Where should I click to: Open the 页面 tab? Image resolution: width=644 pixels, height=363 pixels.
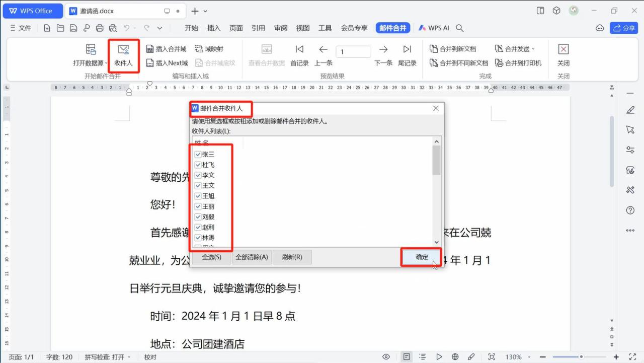tap(236, 28)
